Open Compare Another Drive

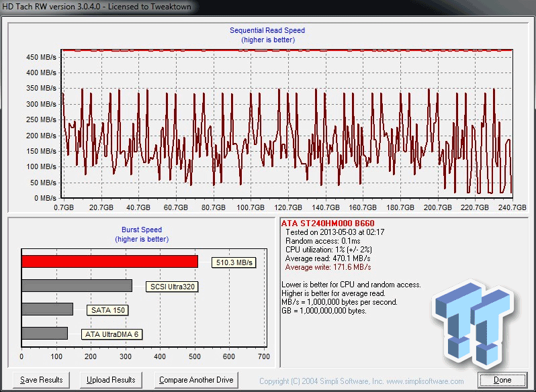196,380
